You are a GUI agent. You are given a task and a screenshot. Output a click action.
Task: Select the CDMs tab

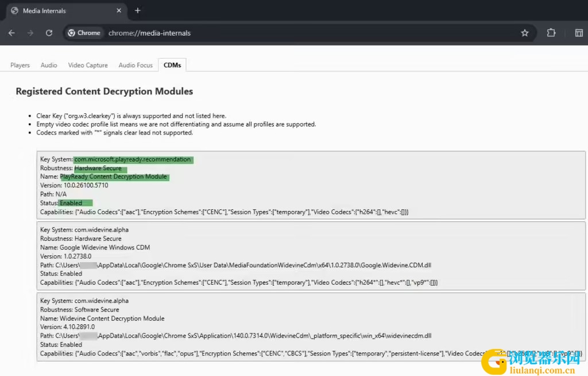tap(172, 65)
